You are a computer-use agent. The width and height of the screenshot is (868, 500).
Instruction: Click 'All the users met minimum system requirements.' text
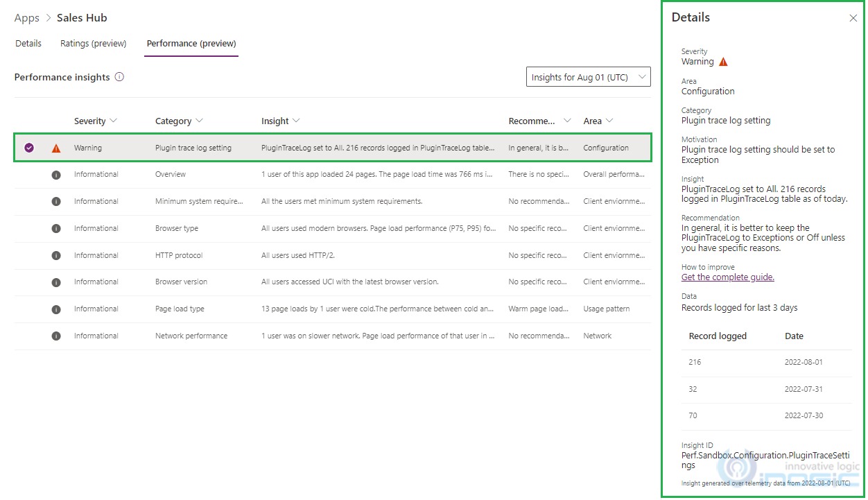(x=342, y=201)
